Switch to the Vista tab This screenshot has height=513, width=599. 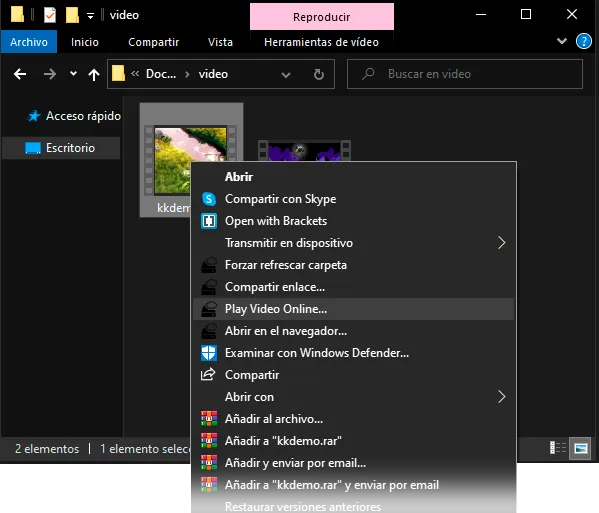[x=220, y=42]
